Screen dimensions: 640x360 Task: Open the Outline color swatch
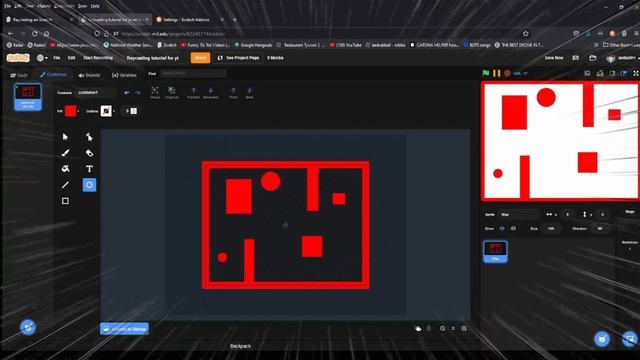click(x=106, y=111)
